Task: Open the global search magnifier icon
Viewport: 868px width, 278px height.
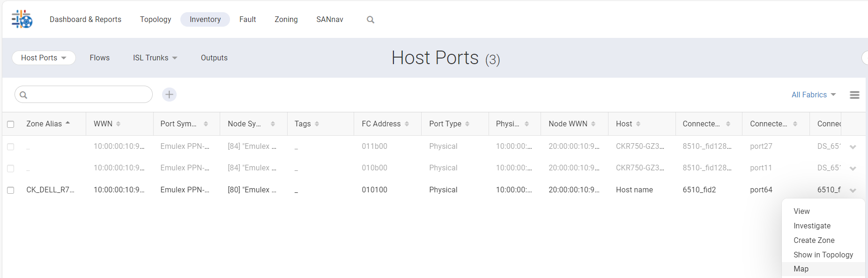Action: 371,20
